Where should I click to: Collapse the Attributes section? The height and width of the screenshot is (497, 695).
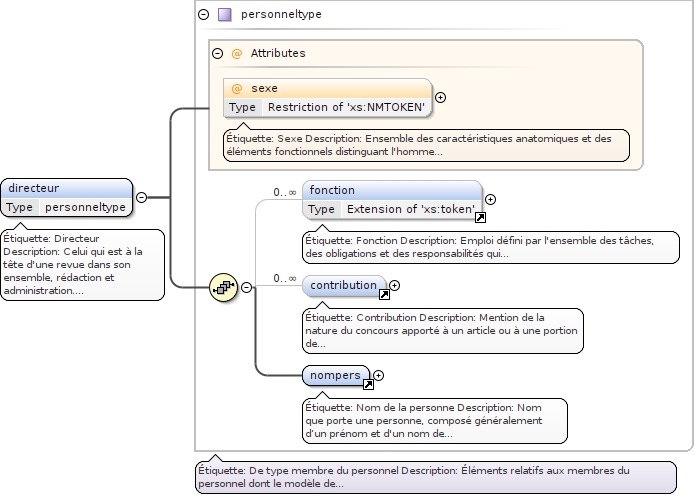(217, 53)
